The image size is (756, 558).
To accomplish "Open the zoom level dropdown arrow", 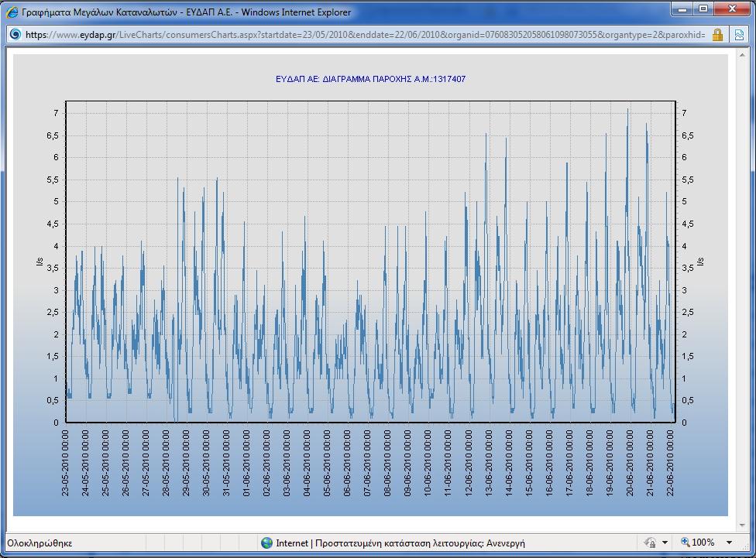I will pos(729,543).
